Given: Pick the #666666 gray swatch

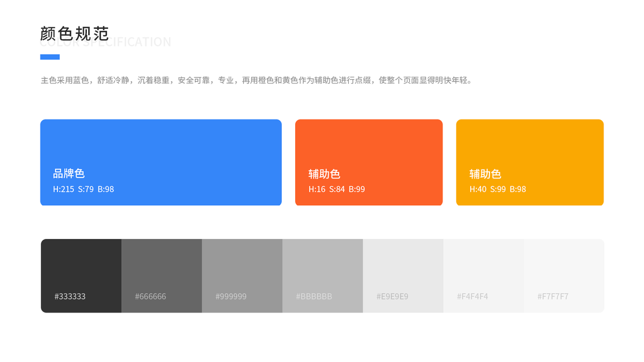Looking at the screenshot, I should [162, 276].
